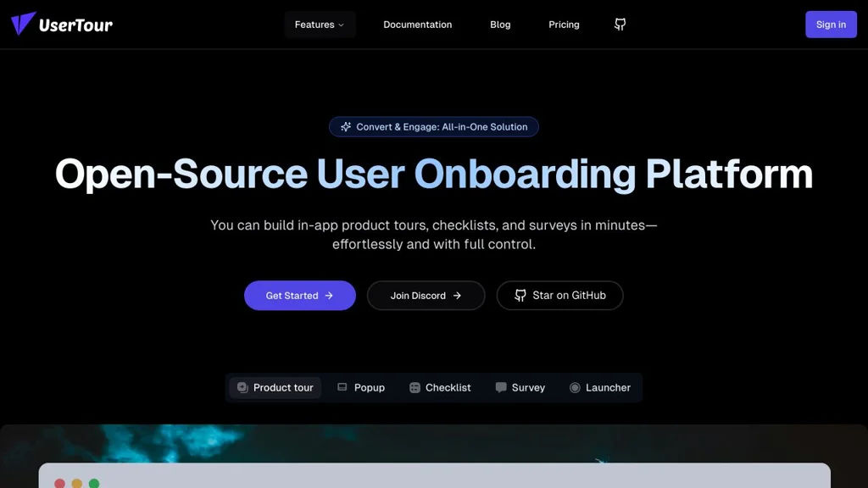868x488 pixels.
Task: Click the Star on GitHub button
Action: pos(559,296)
